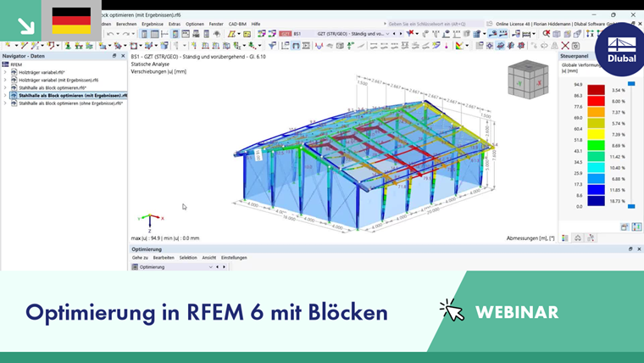The image size is (644, 363).
Task: Click the colored result diagram icon
Action: click(459, 46)
